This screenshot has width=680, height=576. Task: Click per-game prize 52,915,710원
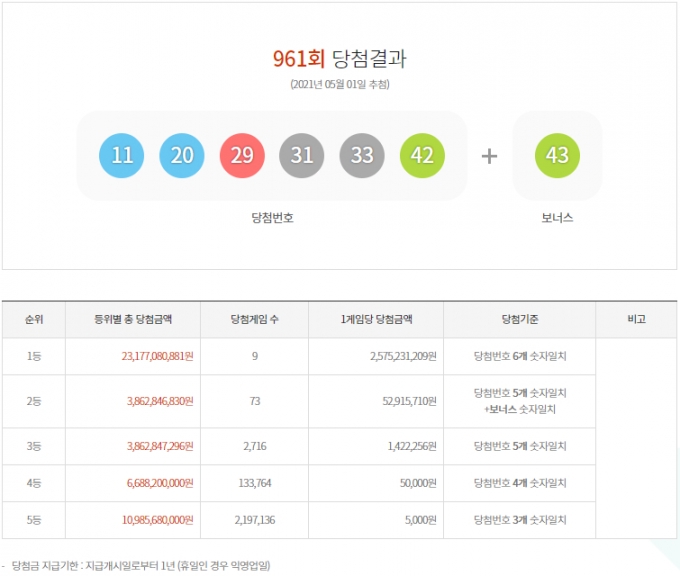click(x=409, y=401)
